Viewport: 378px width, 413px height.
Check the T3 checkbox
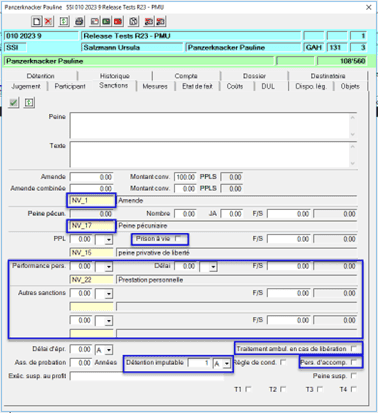point(320,389)
